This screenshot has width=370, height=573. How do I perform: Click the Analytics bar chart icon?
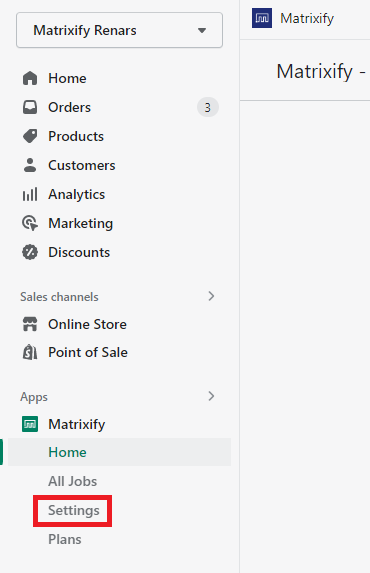[30, 194]
